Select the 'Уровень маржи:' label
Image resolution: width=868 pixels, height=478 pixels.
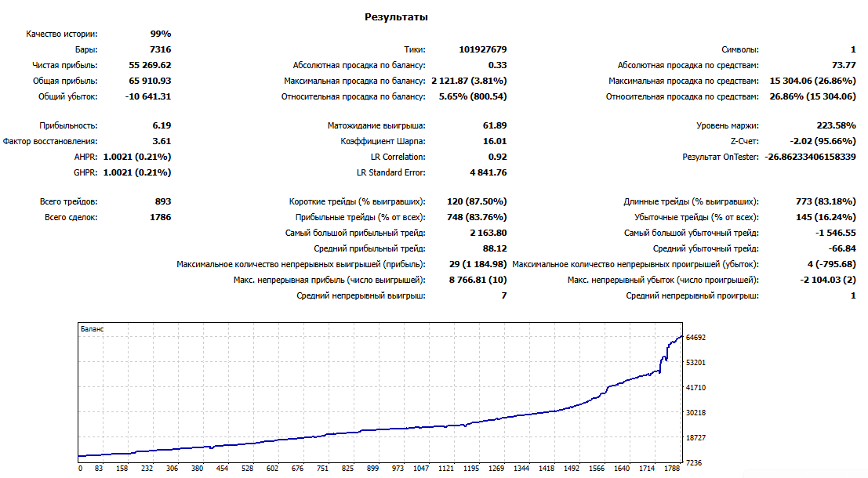[728, 125]
